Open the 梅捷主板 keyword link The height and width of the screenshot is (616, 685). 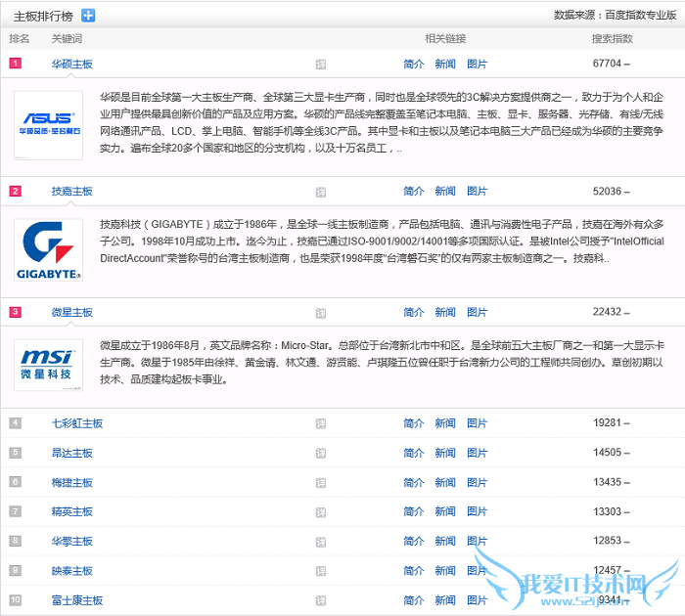click(x=72, y=482)
